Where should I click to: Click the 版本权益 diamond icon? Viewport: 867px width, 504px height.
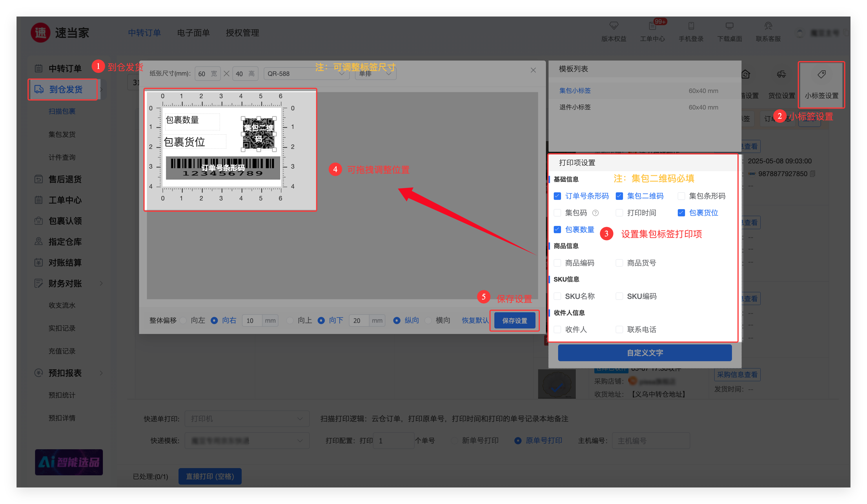(614, 26)
